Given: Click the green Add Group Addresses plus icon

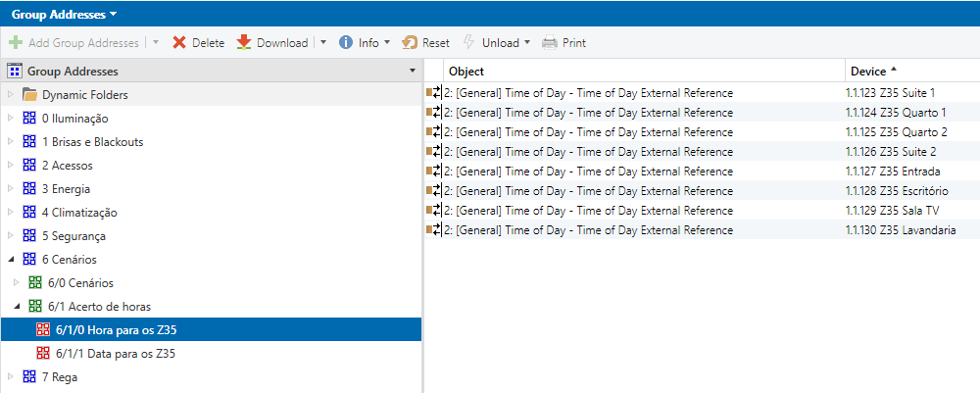Looking at the screenshot, I should click(16, 43).
